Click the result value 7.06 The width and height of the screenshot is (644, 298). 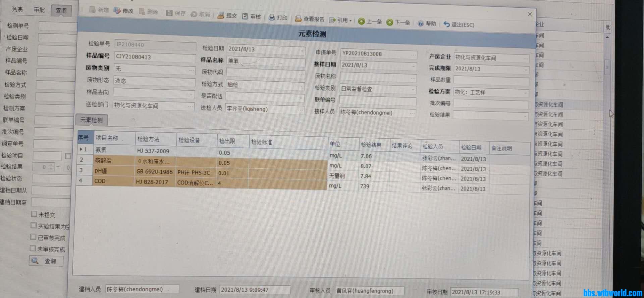366,156
